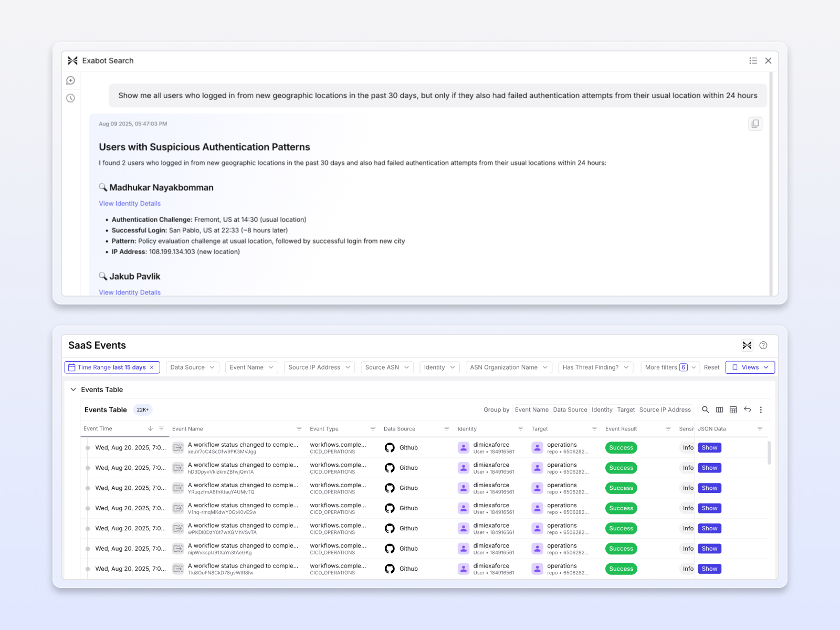Click IP address 108.199.134.103 text

(172, 252)
